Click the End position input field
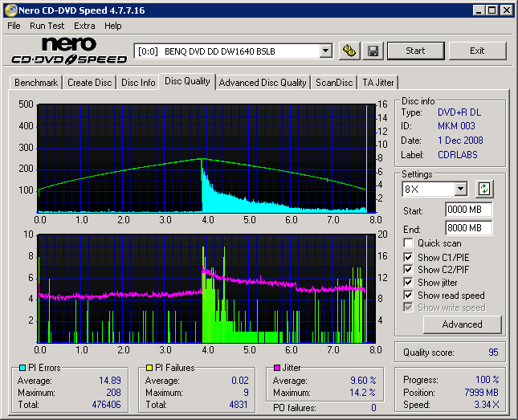518x420 pixels. coord(468,228)
